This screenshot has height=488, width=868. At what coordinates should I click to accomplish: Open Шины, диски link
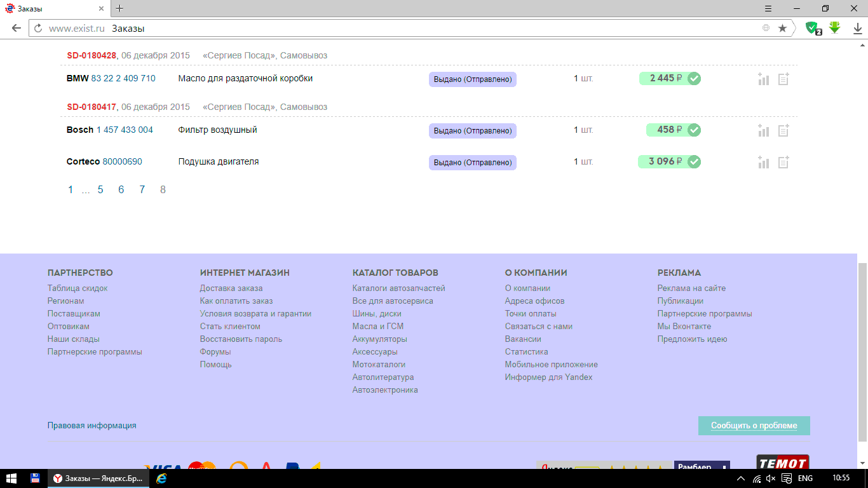pyautogui.click(x=377, y=313)
